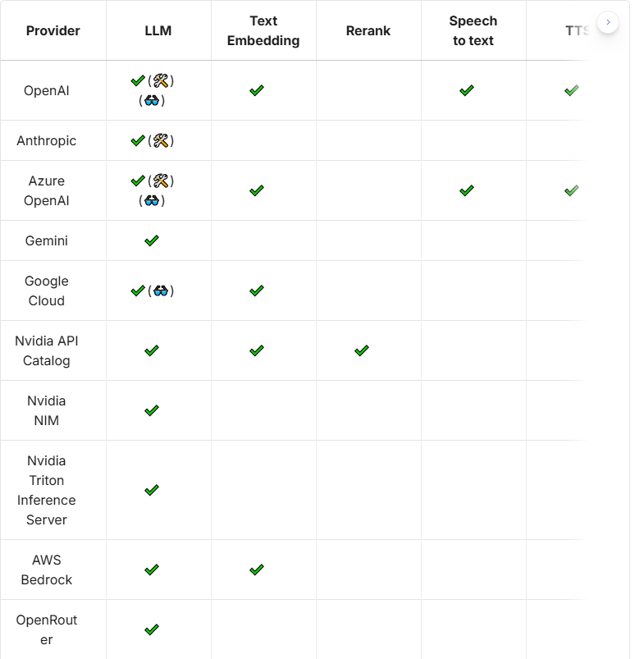Click the vision glasses icon in OpenAI row
Image resolution: width=644 pixels, height=659 pixels.
click(x=152, y=100)
